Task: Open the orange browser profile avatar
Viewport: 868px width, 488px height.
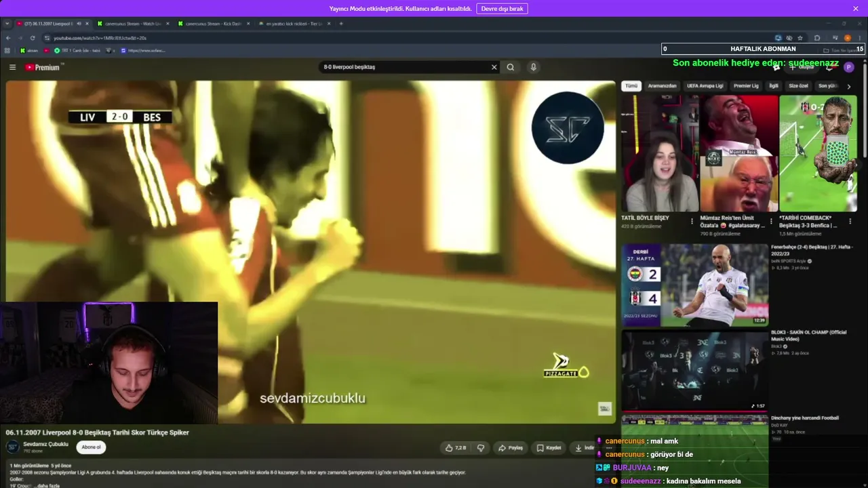Action: pos(848,38)
